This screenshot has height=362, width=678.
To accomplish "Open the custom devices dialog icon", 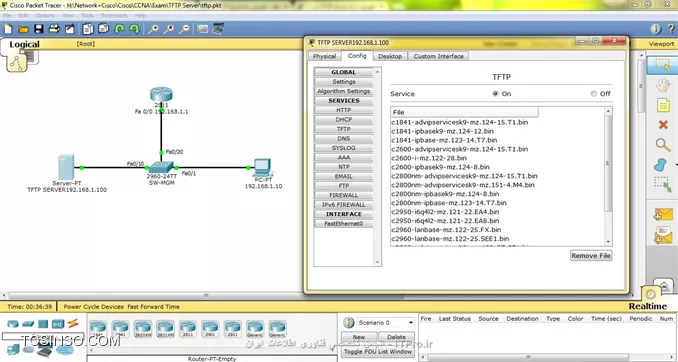I will (x=218, y=29).
